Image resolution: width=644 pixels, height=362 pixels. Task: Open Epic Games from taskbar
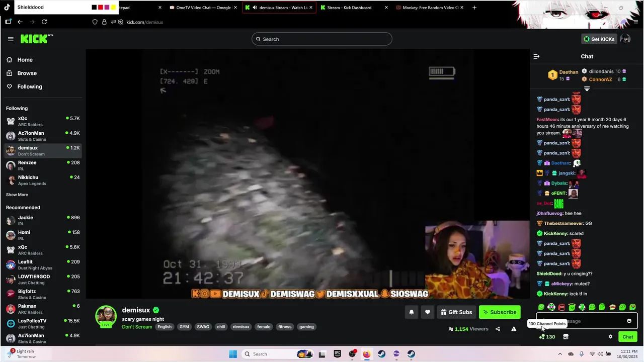click(x=338, y=354)
